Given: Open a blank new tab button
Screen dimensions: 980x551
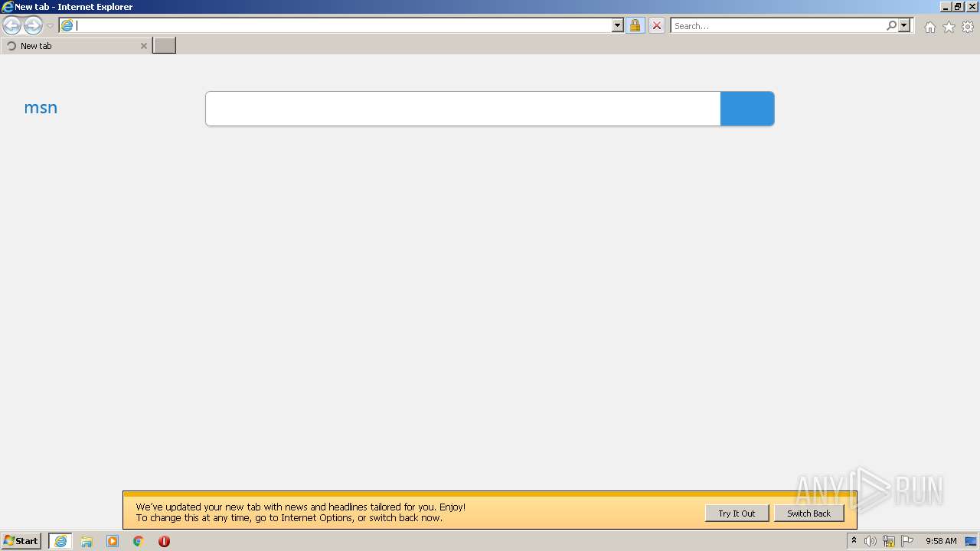Looking at the screenshot, I should [165, 46].
